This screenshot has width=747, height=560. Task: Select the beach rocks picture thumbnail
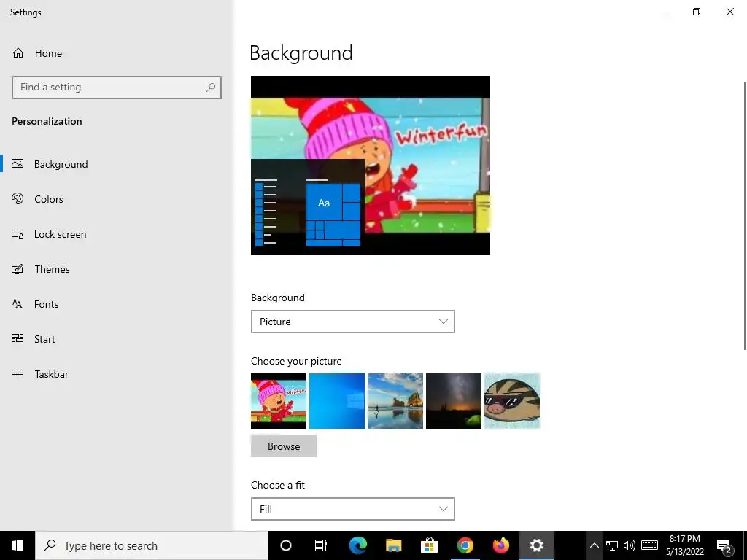[395, 401]
